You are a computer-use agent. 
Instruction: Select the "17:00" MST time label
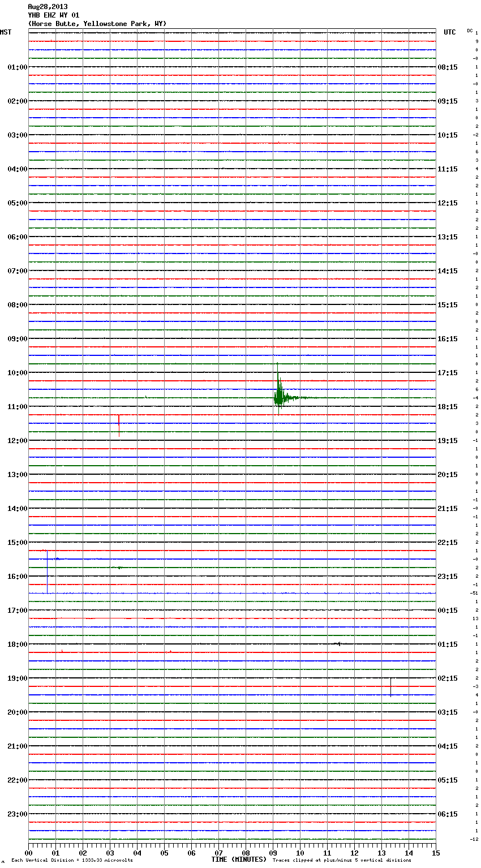coord(18,611)
